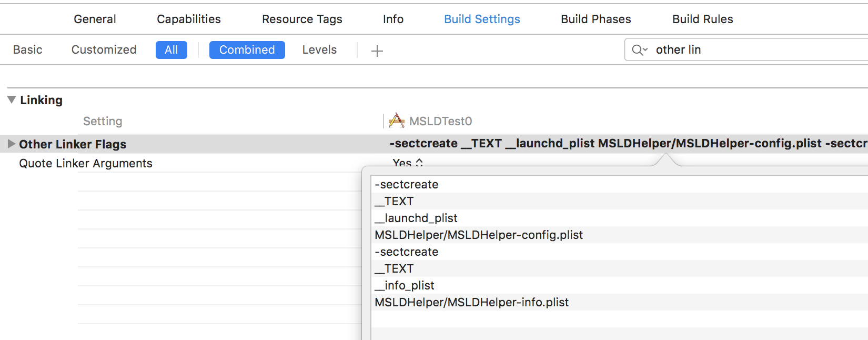Switch to the Info tab

tap(393, 19)
